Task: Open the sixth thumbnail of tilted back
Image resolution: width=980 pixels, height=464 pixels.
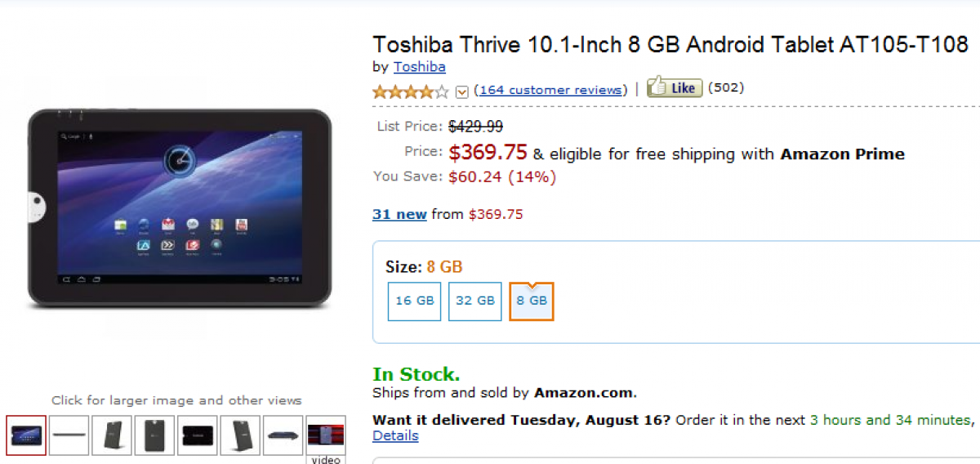Action: click(x=240, y=435)
